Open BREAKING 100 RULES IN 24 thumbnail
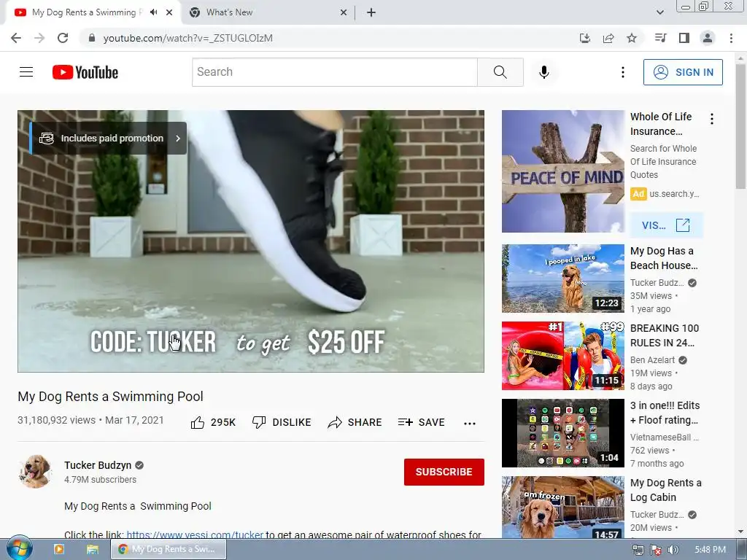Viewport: 747px width, 560px height. click(562, 356)
